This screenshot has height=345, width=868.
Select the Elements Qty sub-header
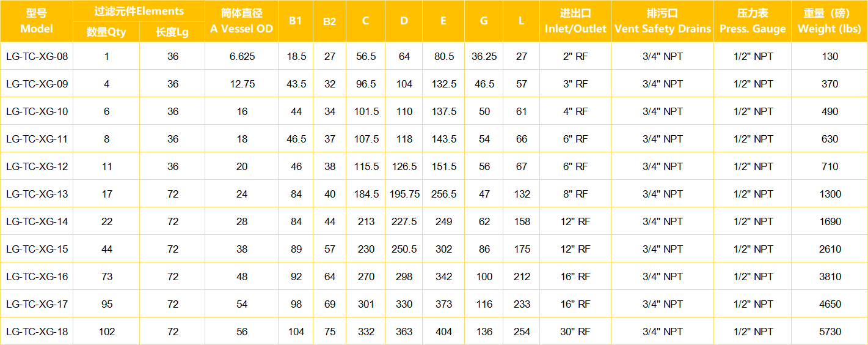(x=106, y=32)
